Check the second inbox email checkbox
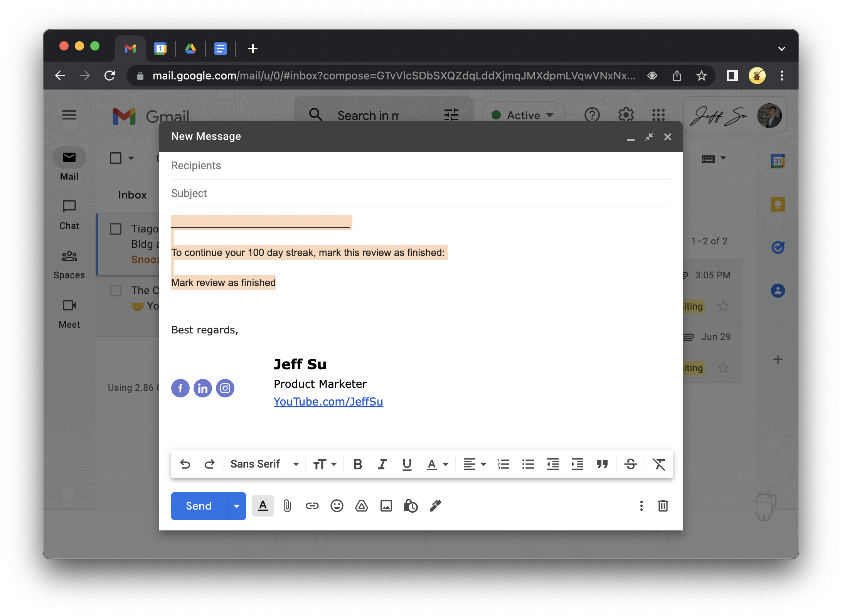This screenshot has width=842, height=616. click(116, 291)
